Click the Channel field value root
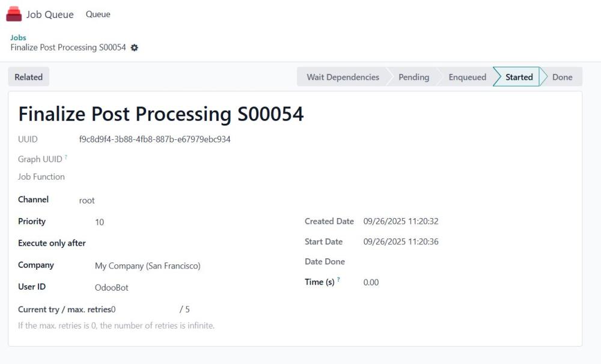 (87, 201)
